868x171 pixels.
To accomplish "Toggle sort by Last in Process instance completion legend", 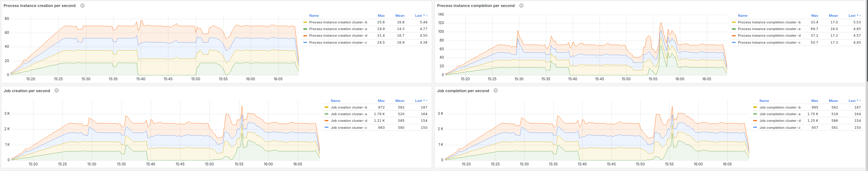I will pyautogui.click(x=855, y=16).
